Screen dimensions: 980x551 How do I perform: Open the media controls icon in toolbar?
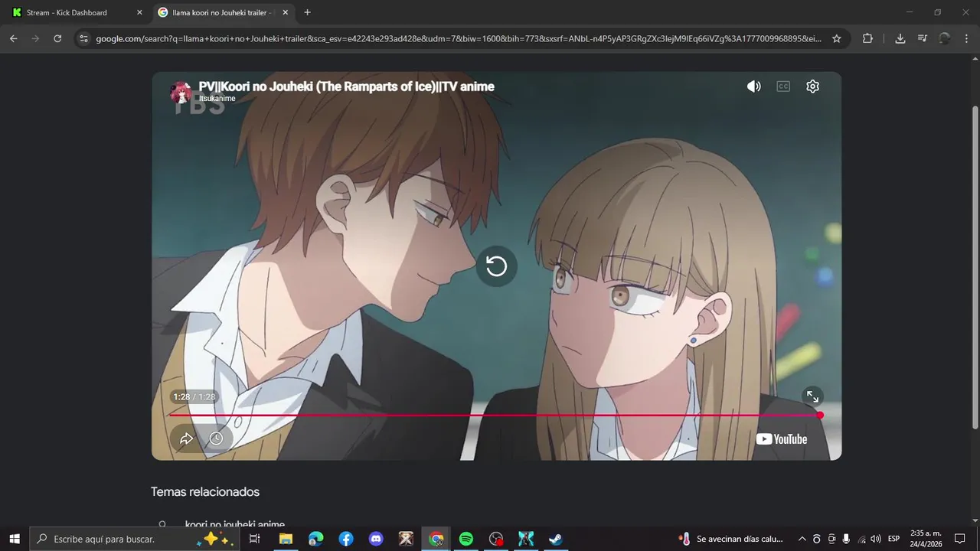[x=922, y=38]
